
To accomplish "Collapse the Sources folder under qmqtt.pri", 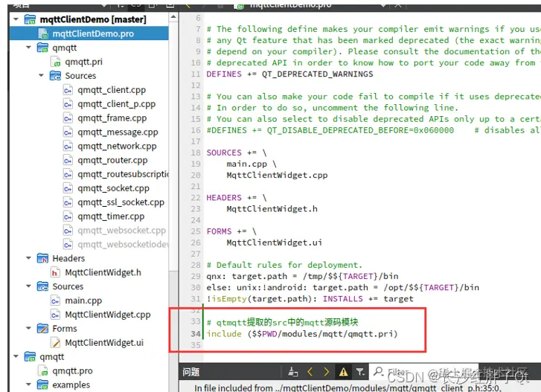I will (42, 75).
